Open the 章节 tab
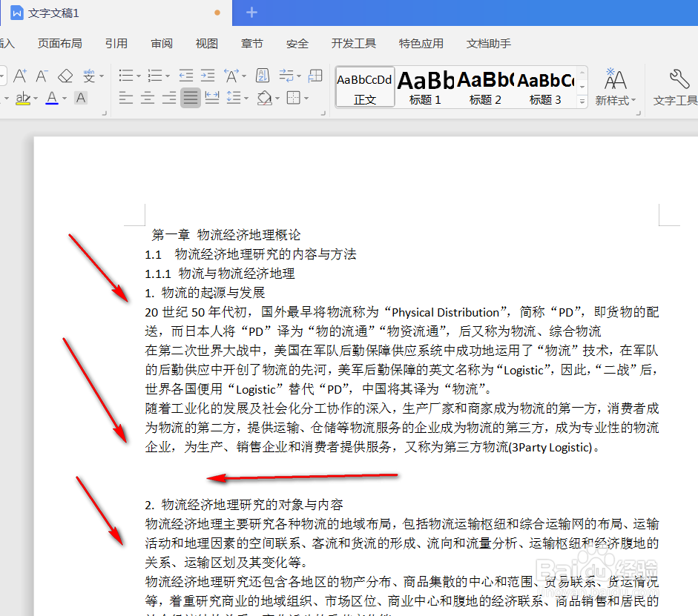This screenshot has height=616, width=698. click(252, 44)
